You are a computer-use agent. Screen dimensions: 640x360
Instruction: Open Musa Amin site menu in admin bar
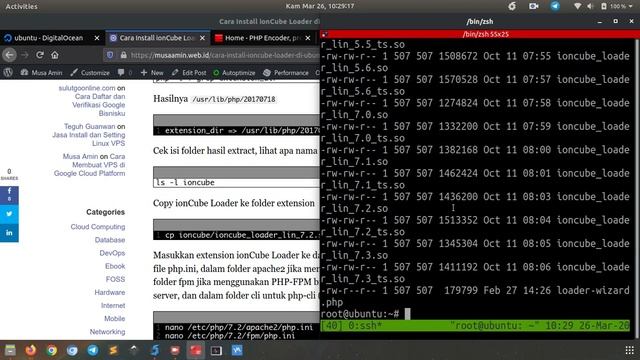pos(41,73)
